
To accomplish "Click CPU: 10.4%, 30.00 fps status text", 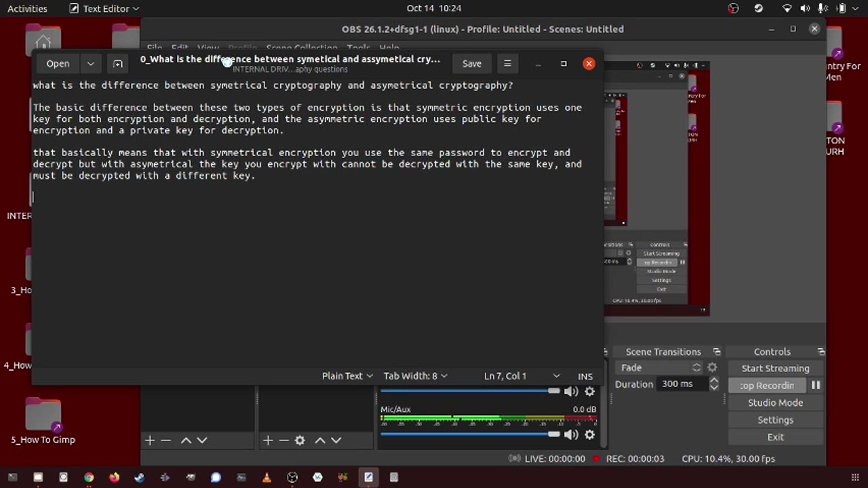I will 728,459.
